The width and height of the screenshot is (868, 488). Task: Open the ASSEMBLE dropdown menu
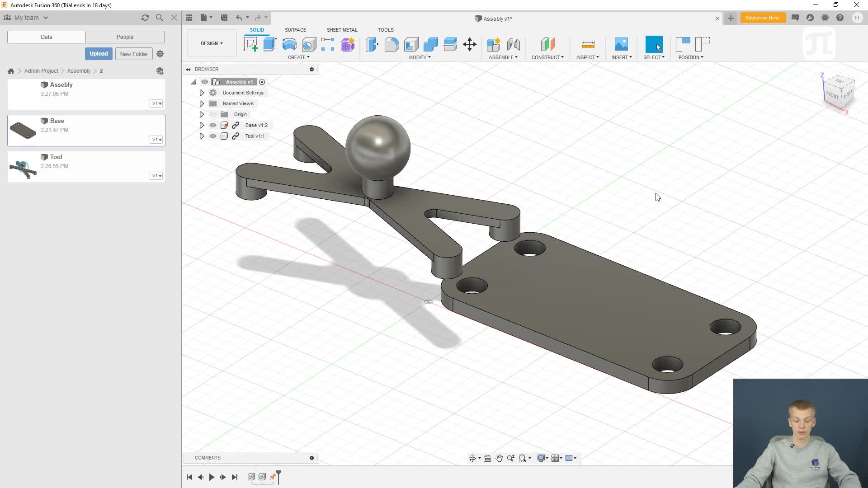pyautogui.click(x=503, y=57)
